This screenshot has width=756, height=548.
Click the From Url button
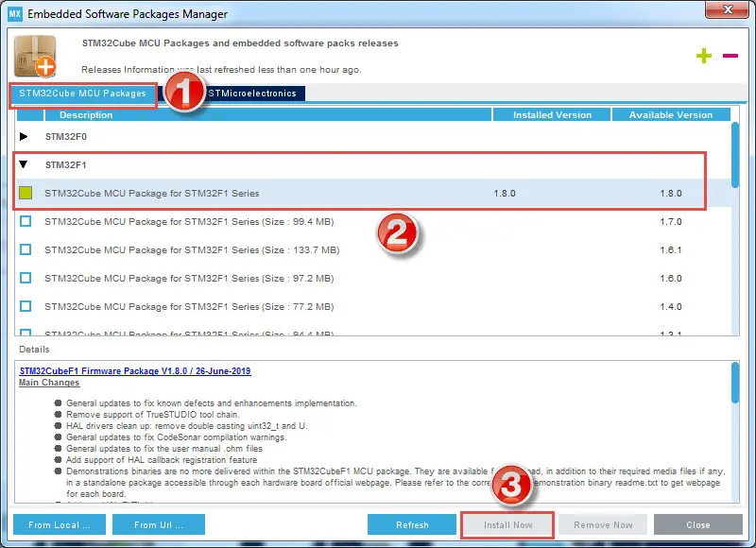click(x=158, y=524)
